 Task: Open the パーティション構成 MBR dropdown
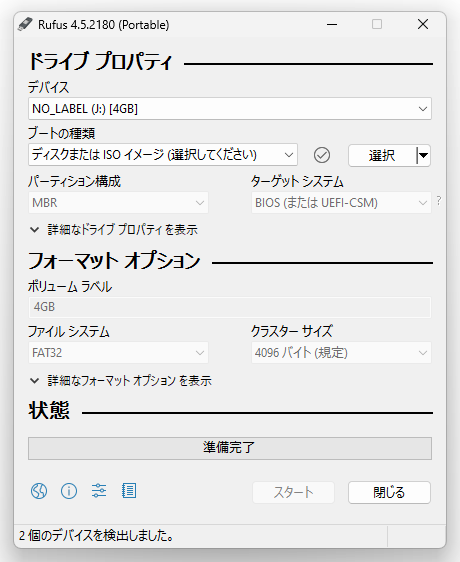click(x=118, y=203)
